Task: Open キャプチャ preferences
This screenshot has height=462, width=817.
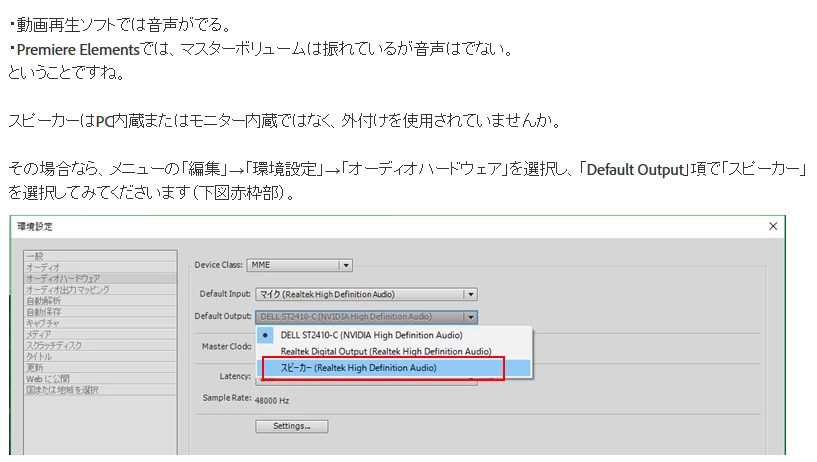Action: pos(100,323)
